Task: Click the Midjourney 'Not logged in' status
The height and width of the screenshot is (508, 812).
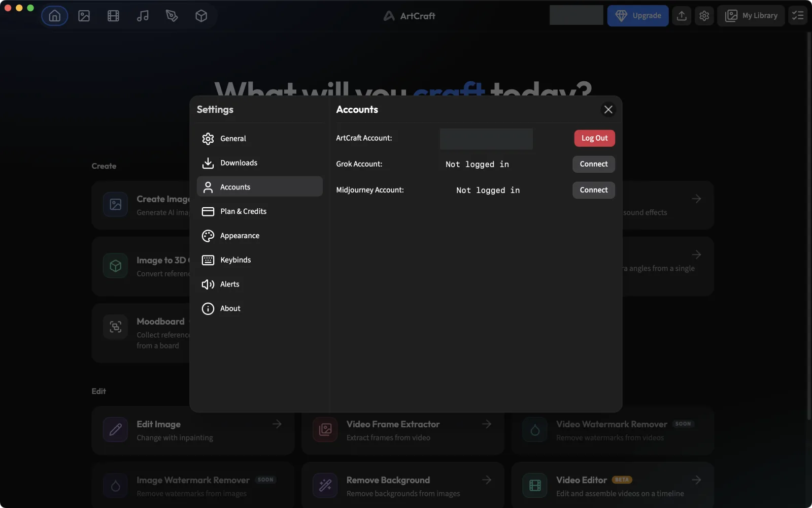Action: (x=488, y=190)
